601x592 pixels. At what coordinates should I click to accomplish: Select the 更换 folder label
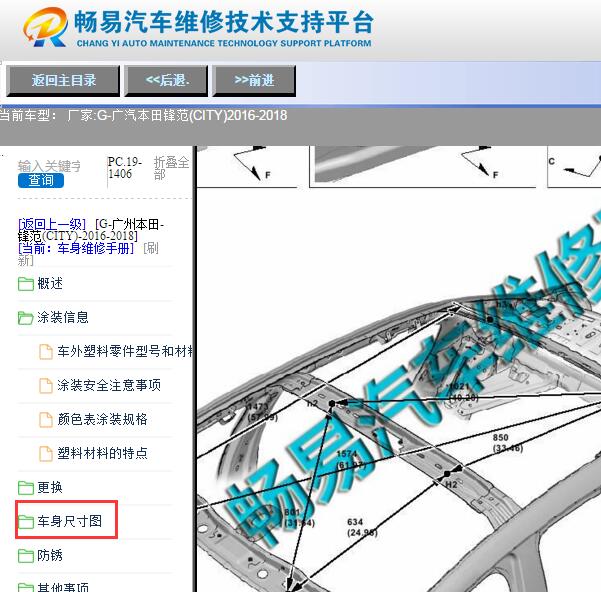coord(50,487)
